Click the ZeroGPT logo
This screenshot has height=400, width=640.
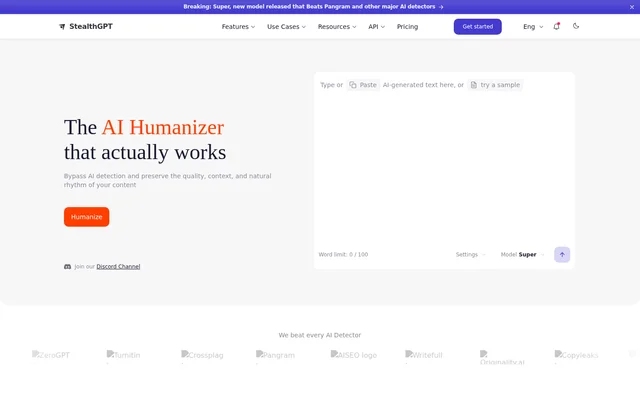click(51, 355)
